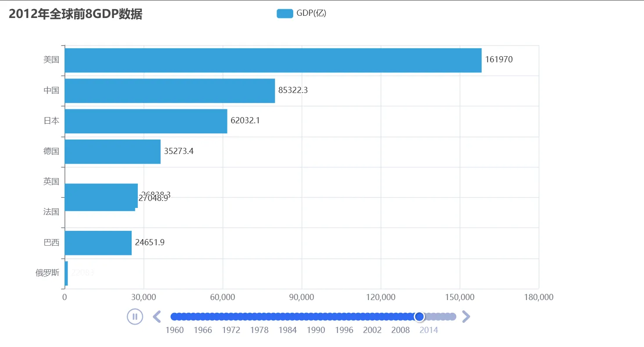Image resolution: width=644 pixels, height=347 pixels.
Task: Click the chart title 2012年全球前8GDP数据
Action: tap(76, 14)
